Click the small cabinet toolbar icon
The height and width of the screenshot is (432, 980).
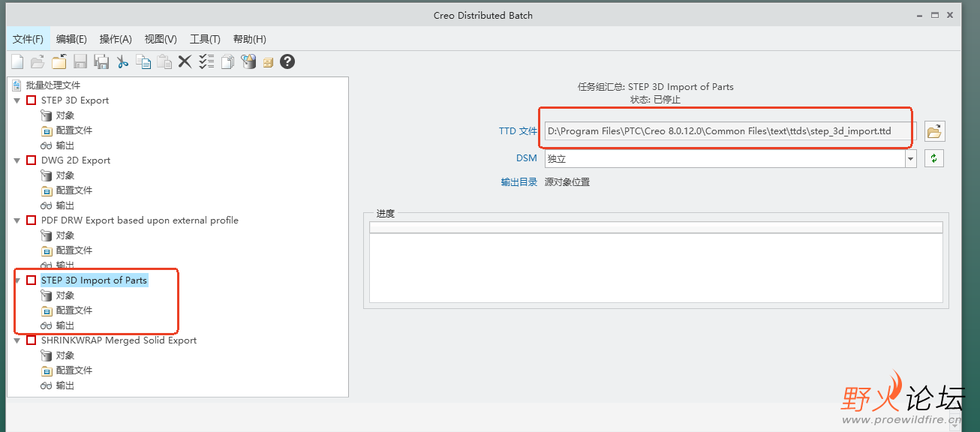268,62
